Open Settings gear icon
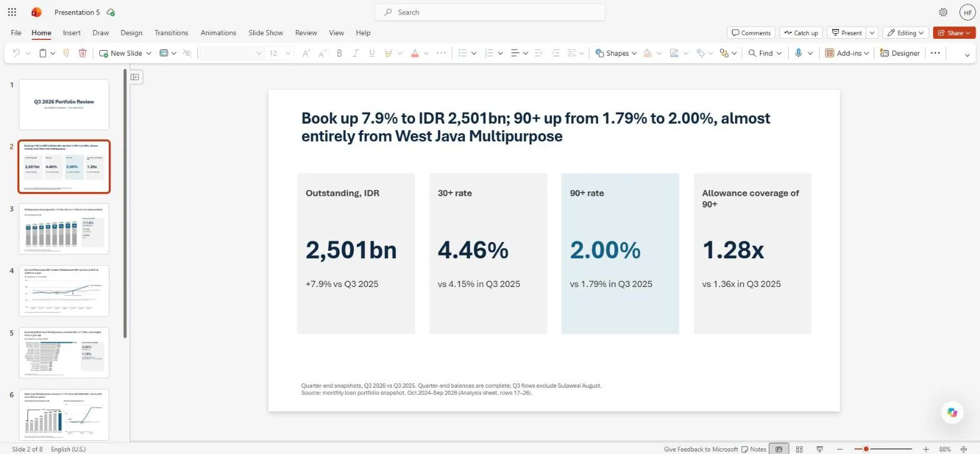The image size is (980, 454). tap(943, 12)
